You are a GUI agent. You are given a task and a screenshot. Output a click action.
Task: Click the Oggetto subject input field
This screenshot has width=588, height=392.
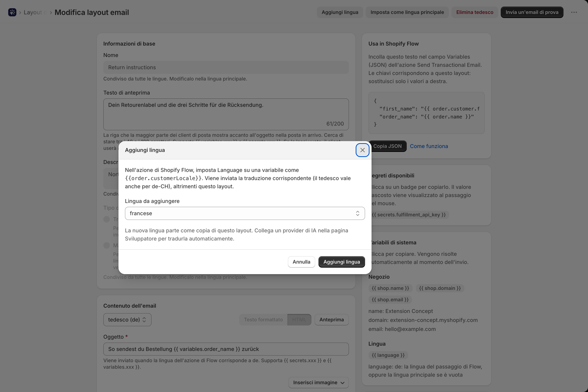coord(226,349)
